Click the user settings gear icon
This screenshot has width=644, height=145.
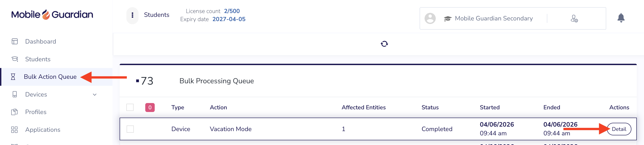(574, 18)
